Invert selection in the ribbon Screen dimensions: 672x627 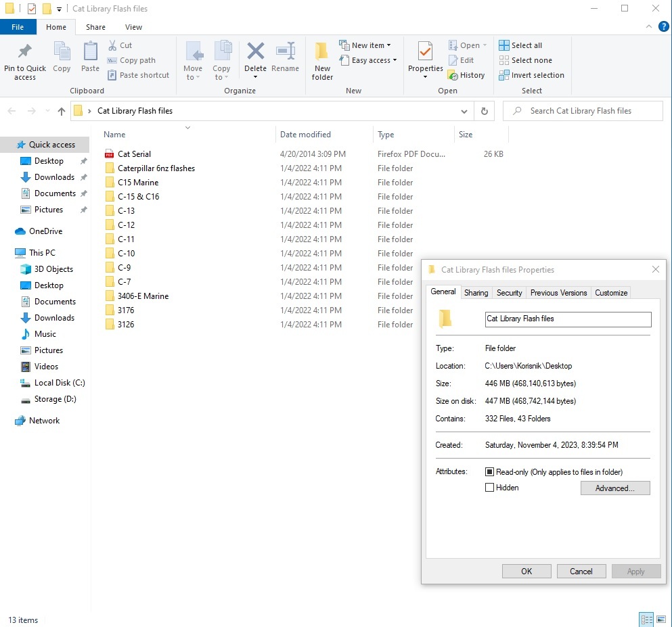[x=532, y=75]
